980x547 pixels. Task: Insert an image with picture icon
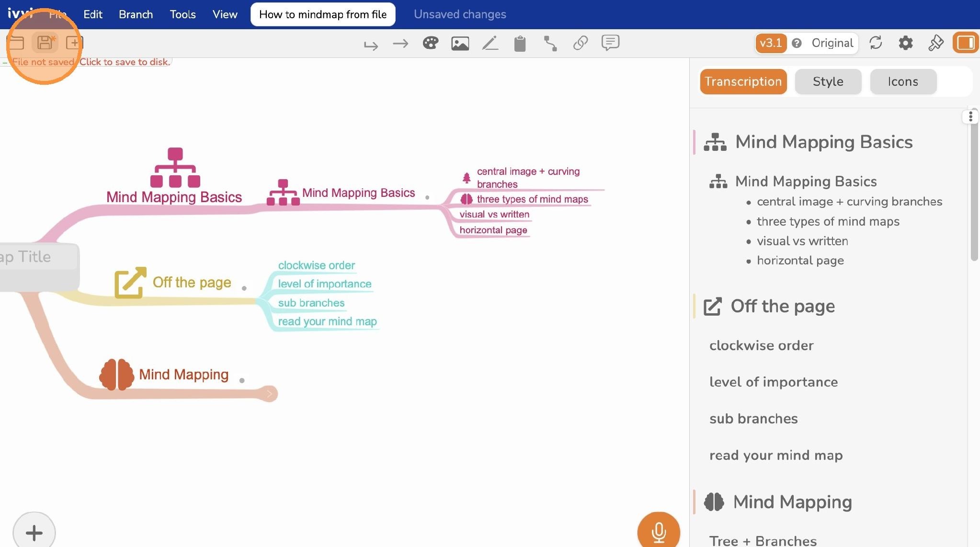460,44
